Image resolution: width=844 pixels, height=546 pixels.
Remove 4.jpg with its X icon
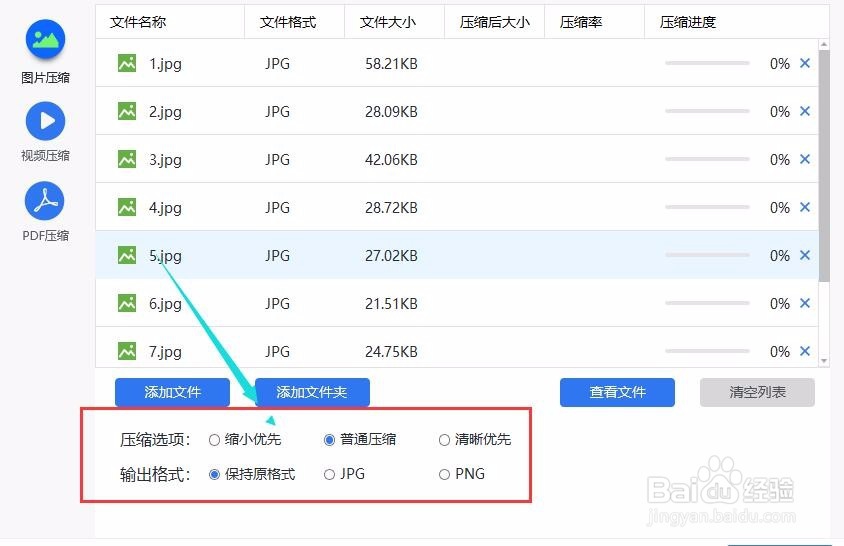(x=805, y=207)
